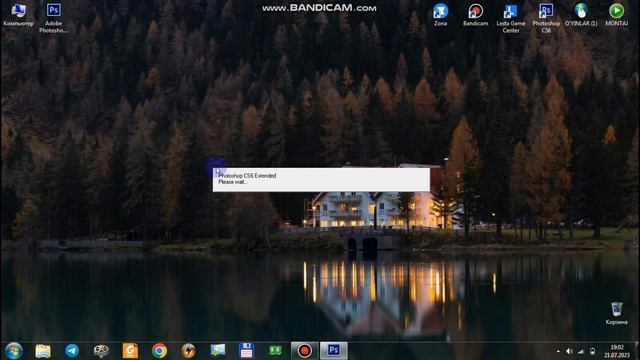The height and width of the screenshot is (360, 640).
Task: Open the film reel app in taskbar
Action: (101, 351)
